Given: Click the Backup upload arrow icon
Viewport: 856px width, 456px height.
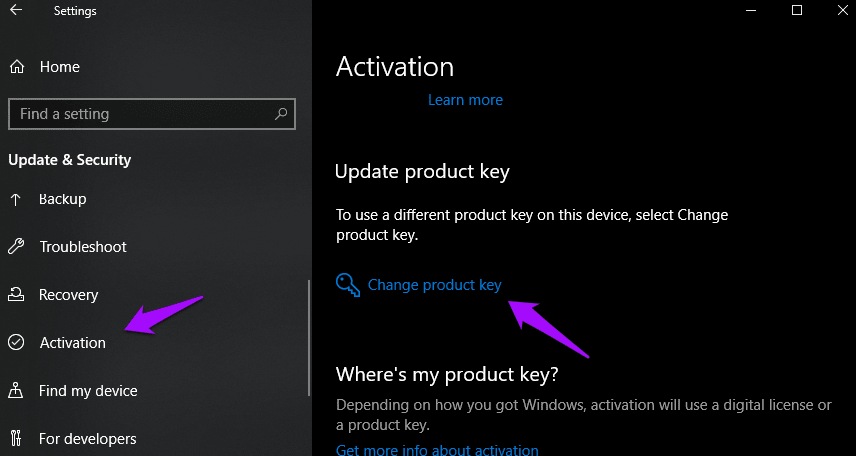Looking at the screenshot, I should click(x=16, y=199).
